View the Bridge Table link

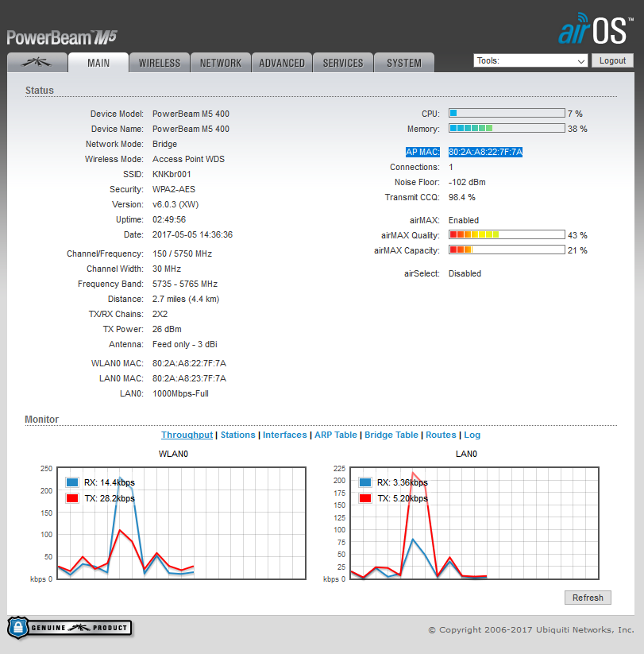391,435
